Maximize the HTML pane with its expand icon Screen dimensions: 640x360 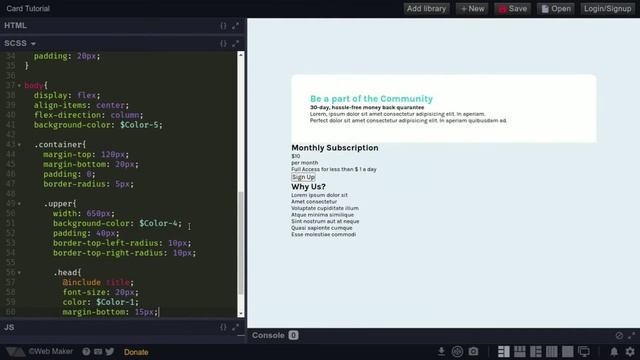(236, 26)
